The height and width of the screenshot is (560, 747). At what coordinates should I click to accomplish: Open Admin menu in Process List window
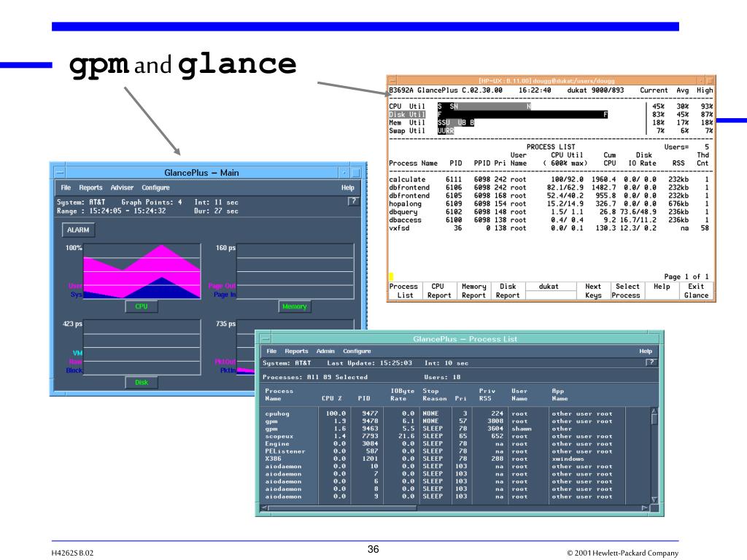325,351
